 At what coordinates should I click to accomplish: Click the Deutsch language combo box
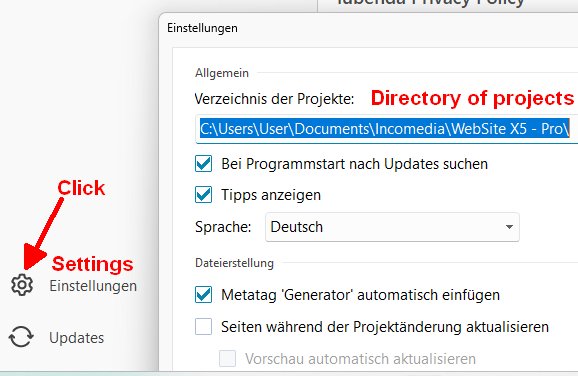click(x=392, y=227)
